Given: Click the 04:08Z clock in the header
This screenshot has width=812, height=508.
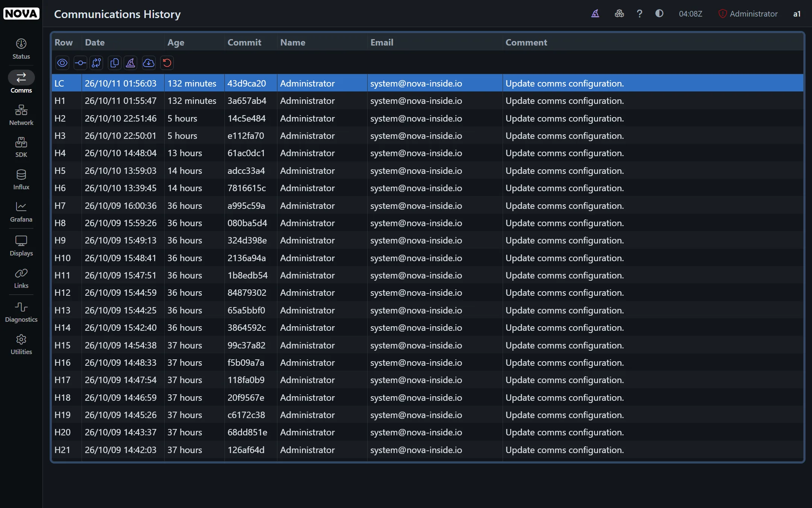Looking at the screenshot, I should point(691,14).
